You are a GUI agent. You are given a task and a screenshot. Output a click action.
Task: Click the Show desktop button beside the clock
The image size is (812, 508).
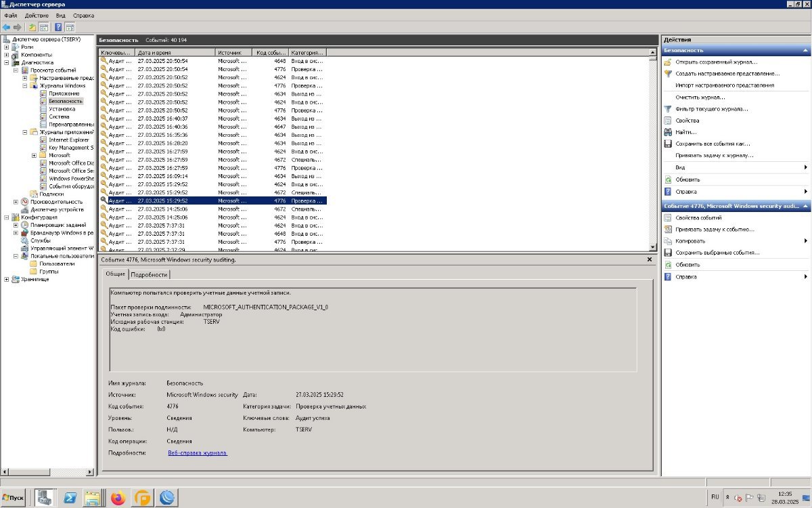click(807, 498)
